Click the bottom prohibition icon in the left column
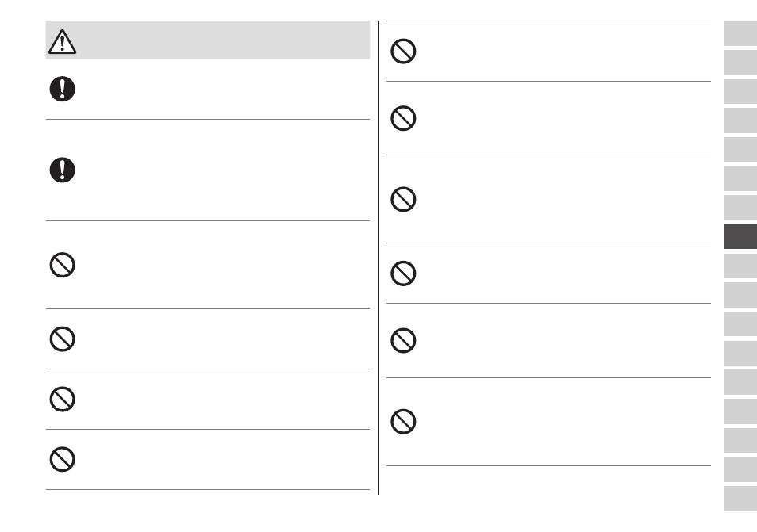 click(62, 459)
